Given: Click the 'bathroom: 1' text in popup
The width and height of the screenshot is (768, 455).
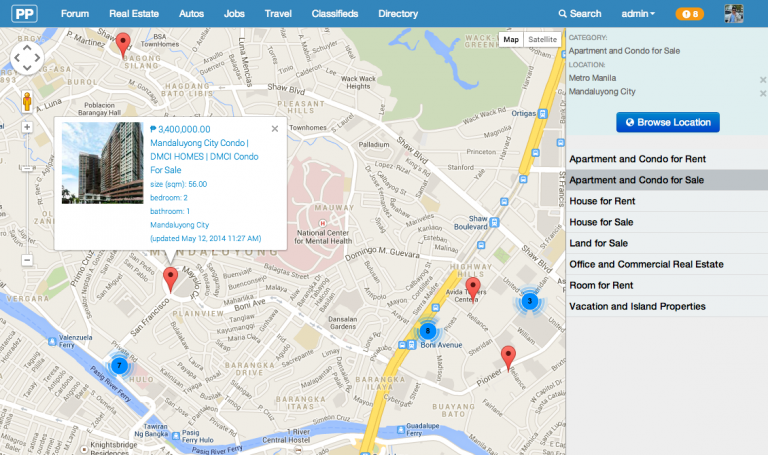Looking at the screenshot, I should point(169,211).
